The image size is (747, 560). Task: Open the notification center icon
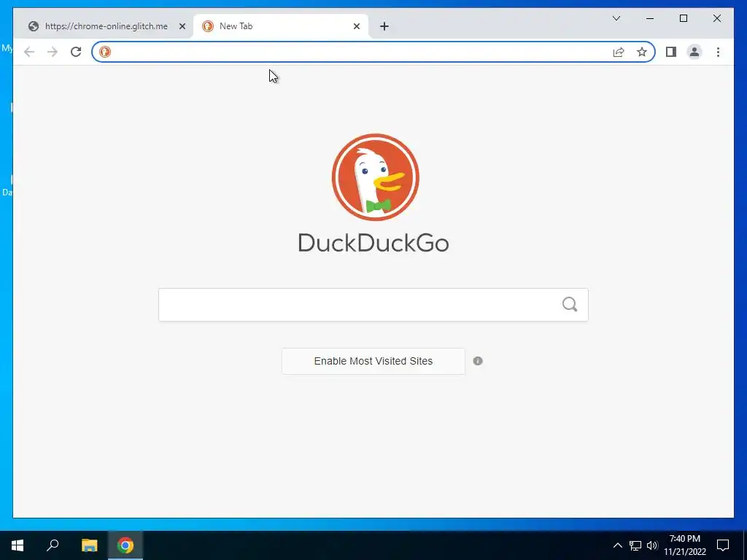tap(723, 545)
